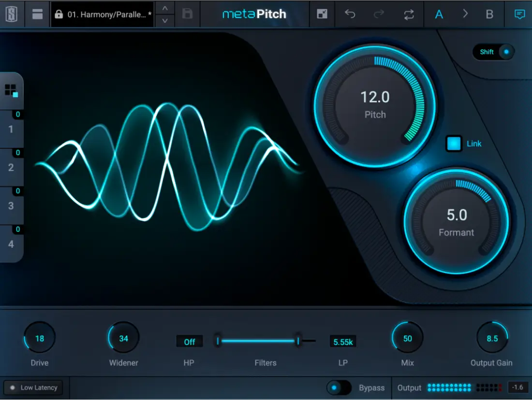The image size is (532, 400).
Task: Disable the Link checkbox
Action: pyautogui.click(x=454, y=143)
